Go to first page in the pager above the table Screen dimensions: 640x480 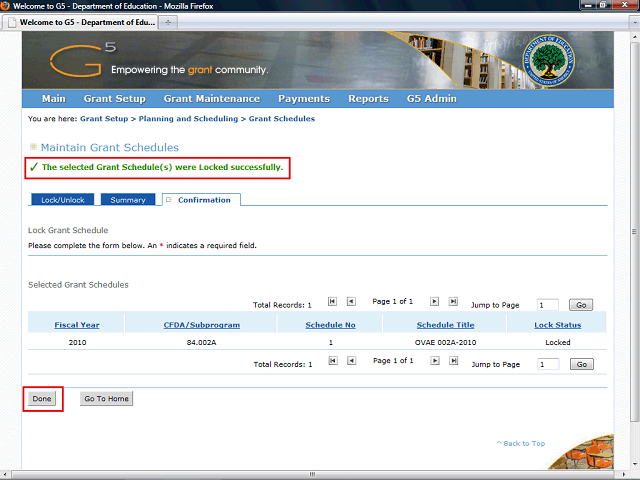tap(332, 302)
